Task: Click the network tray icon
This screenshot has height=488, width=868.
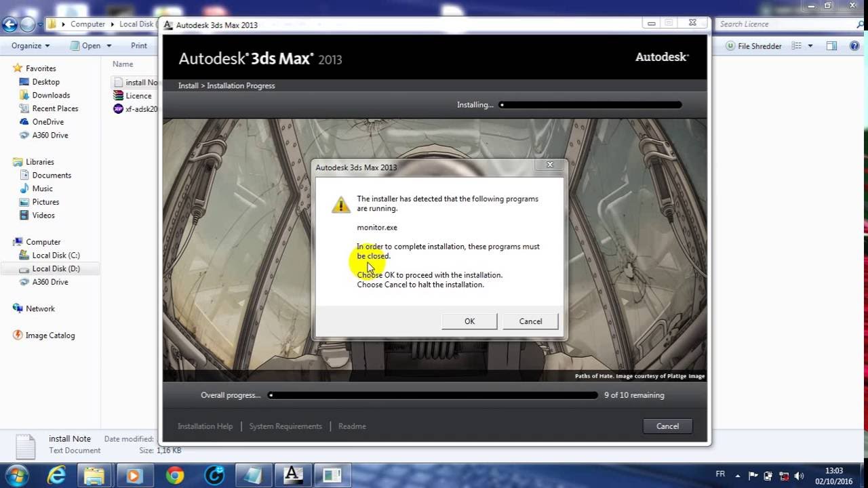Action: pos(784,476)
